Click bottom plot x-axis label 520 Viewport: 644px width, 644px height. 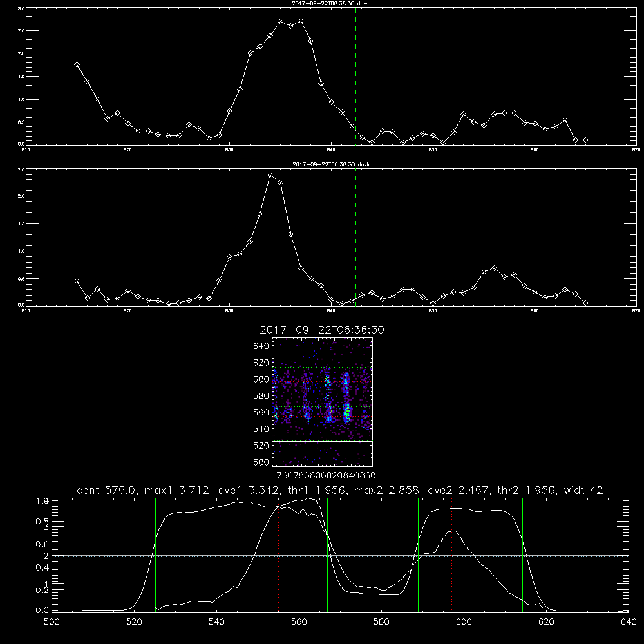click(x=135, y=622)
